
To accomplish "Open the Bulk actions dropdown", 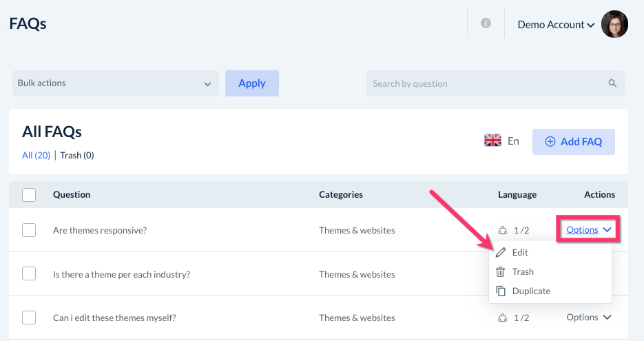I will coord(115,83).
